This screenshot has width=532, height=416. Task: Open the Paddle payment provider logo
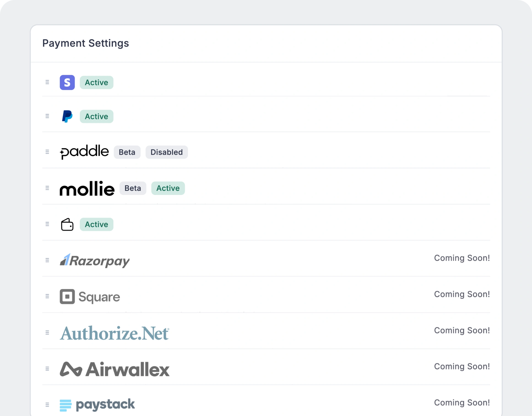[x=84, y=152]
